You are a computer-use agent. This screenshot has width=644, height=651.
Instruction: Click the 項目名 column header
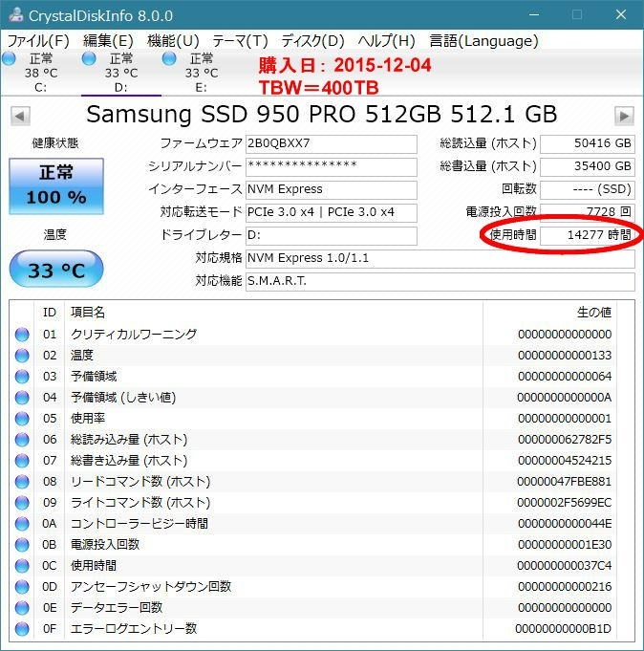click(x=274, y=313)
